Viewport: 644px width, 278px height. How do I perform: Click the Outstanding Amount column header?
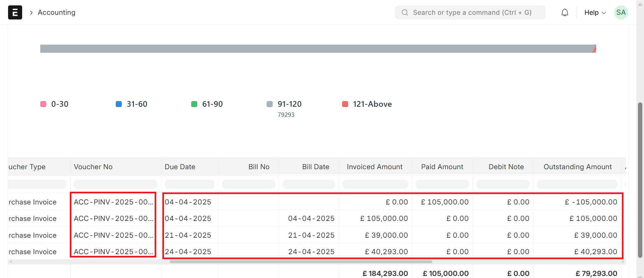point(577,167)
